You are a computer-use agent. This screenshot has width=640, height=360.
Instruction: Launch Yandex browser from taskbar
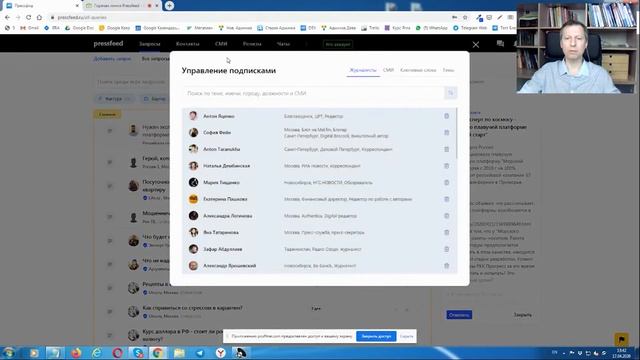coord(220,353)
